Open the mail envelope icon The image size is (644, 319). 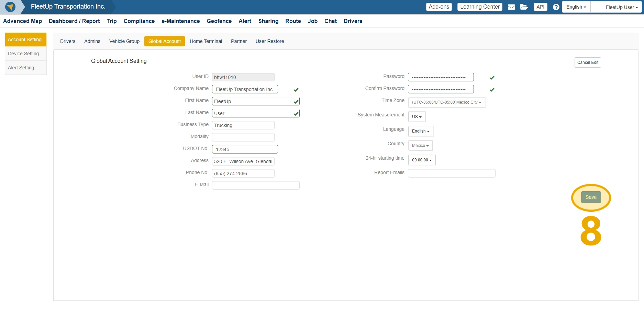click(511, 7)
